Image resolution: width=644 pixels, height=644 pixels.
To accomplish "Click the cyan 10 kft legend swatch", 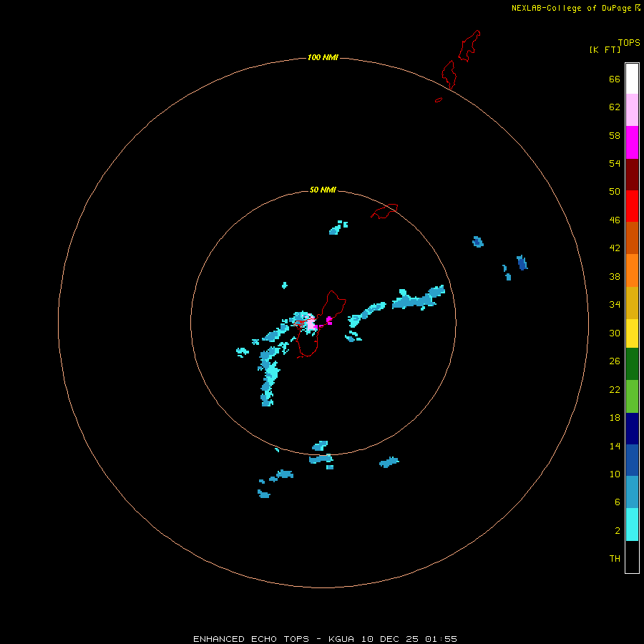I will 632,525.
